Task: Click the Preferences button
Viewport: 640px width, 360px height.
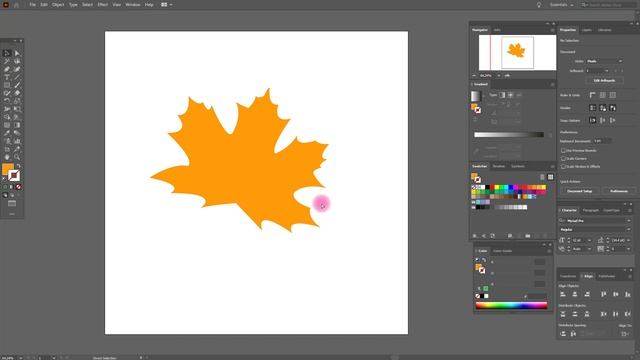Action: 619,191
